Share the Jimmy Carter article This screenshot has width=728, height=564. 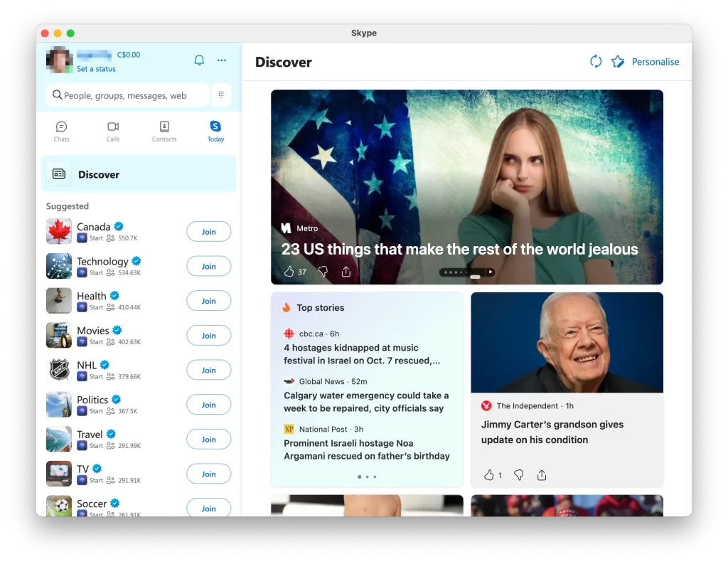[x=541, y=474]
